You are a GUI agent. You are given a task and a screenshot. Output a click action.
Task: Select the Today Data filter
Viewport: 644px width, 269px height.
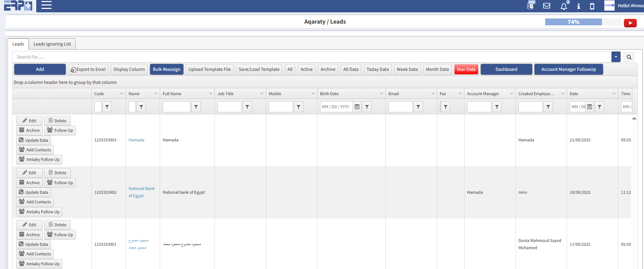(377, 69)
